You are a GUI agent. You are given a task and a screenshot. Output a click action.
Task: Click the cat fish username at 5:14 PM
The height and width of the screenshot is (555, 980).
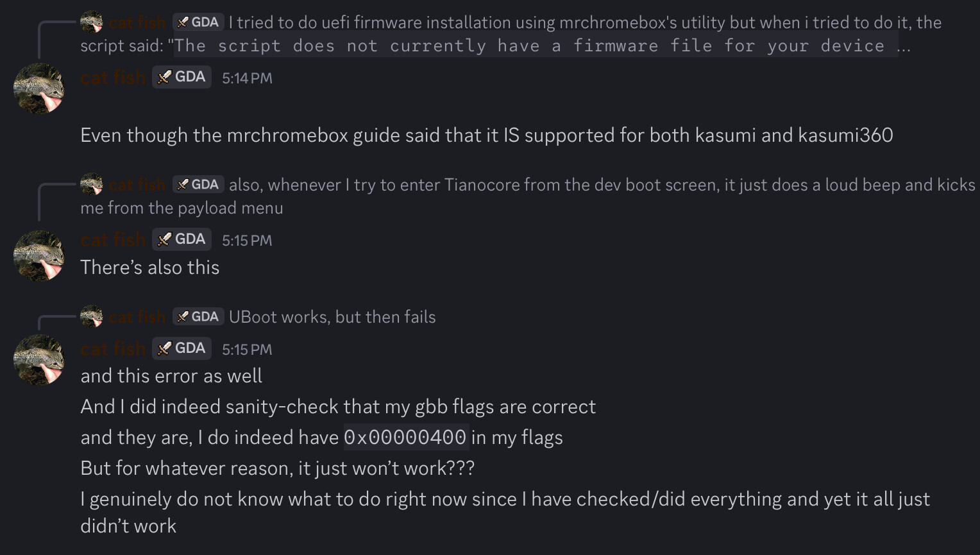tap(114, 78)
